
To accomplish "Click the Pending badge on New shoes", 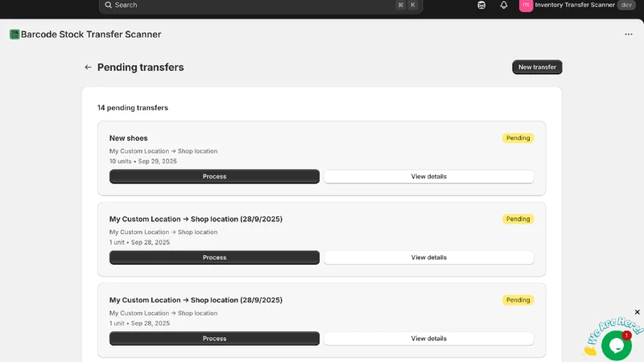I will coord(518,138).
